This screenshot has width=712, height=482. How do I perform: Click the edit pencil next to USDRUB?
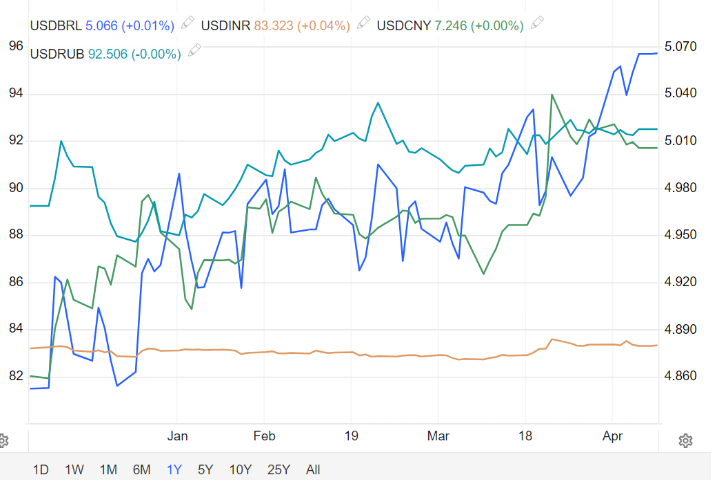coord(193,53)
